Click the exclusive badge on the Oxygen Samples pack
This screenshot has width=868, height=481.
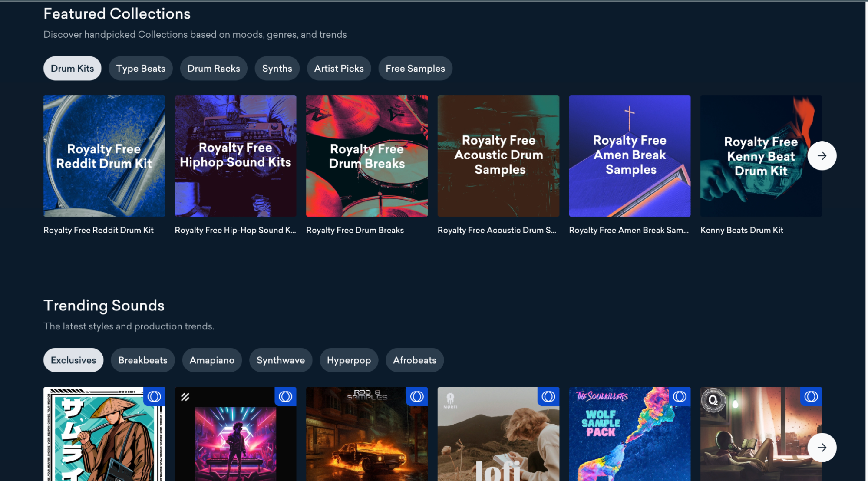point(810,396)
